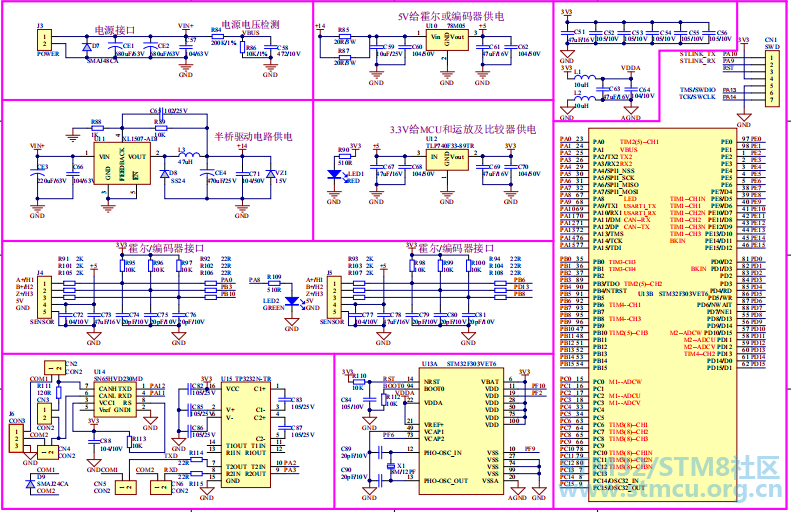The width and height of the screenshot is (791, 512).
Task: Select the U13A STM32F303VET6 power block
Action: 462,431
